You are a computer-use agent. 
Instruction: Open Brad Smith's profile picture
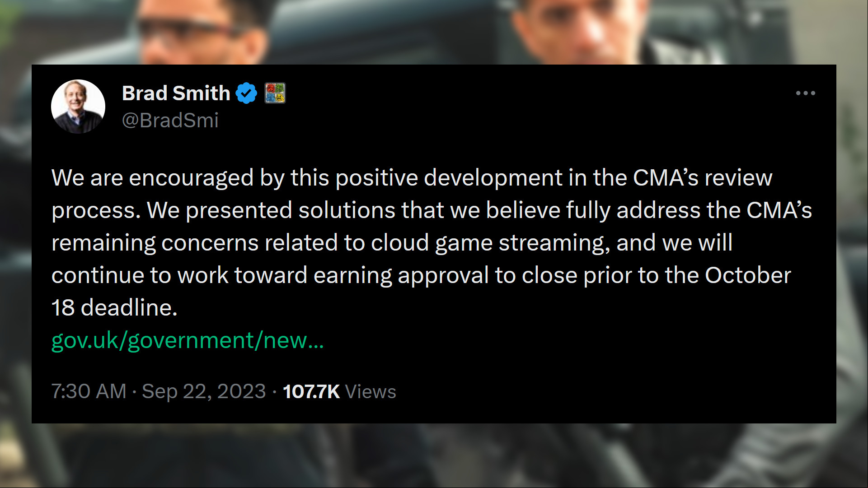[x=78, y=107]
